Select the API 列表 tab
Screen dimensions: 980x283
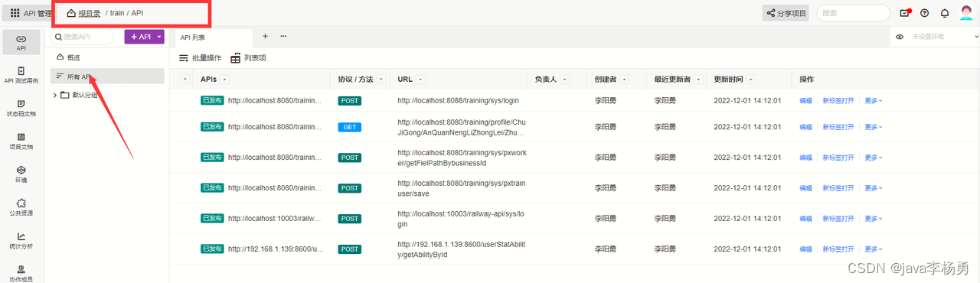point(193,37)
